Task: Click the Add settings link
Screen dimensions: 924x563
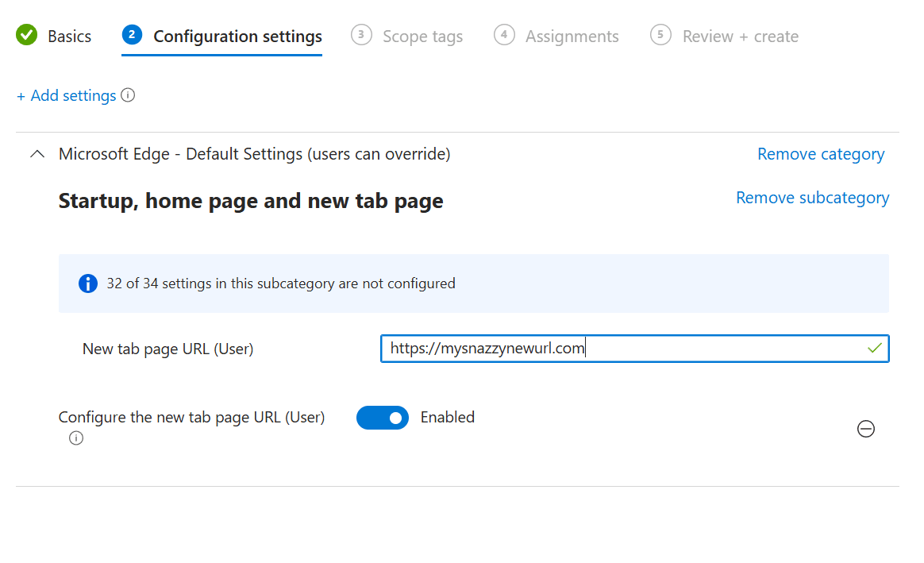Action: click(66, 95)
